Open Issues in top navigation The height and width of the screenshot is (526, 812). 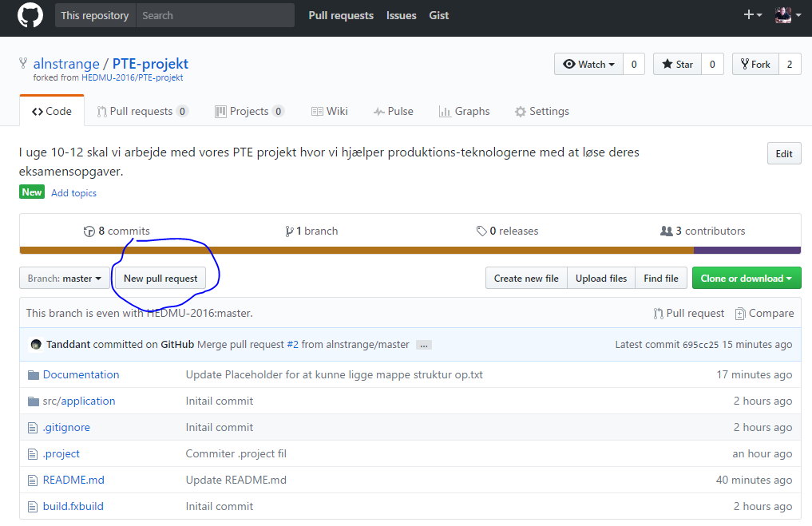pos(401,15)
